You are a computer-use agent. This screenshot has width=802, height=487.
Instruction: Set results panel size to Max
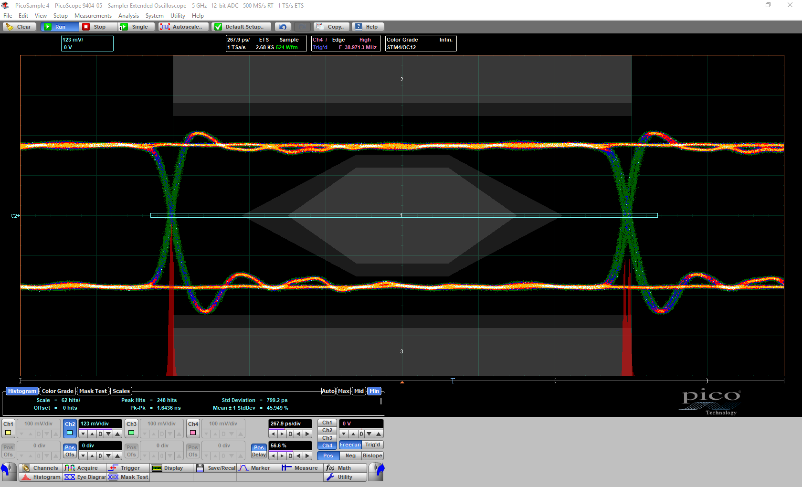tap(344, 391)
